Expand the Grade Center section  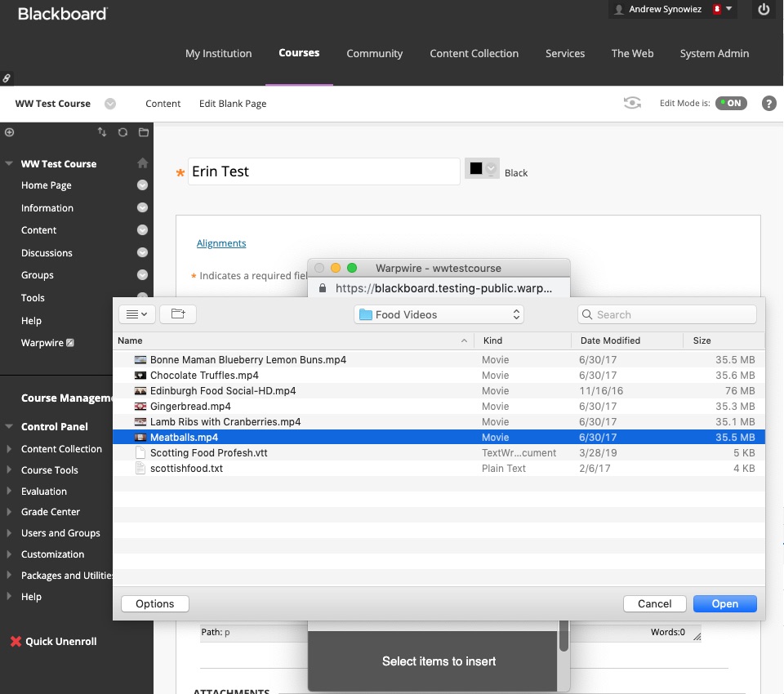point(8,511)
